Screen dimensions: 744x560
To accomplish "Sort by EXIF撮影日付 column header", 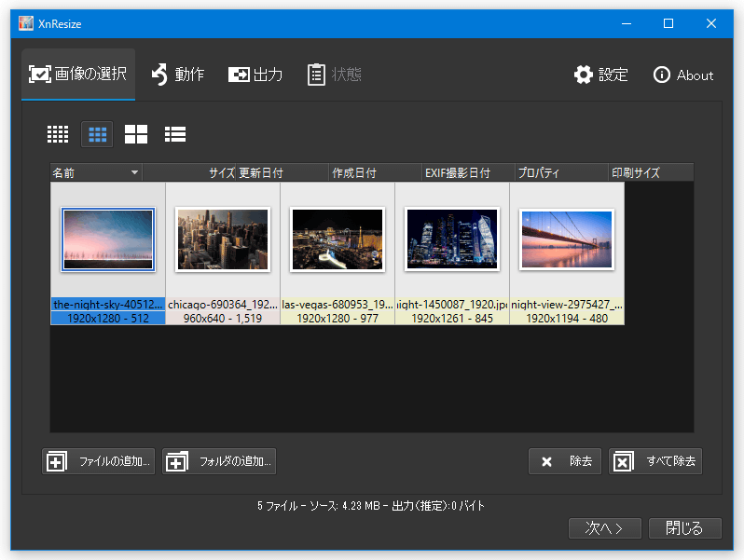I will coord(468,172).
